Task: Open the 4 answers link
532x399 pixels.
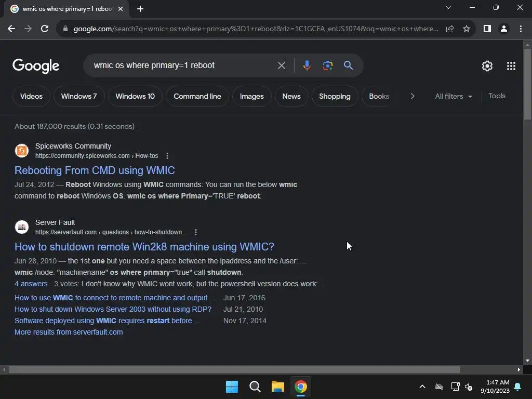Action: coord(31,284)
